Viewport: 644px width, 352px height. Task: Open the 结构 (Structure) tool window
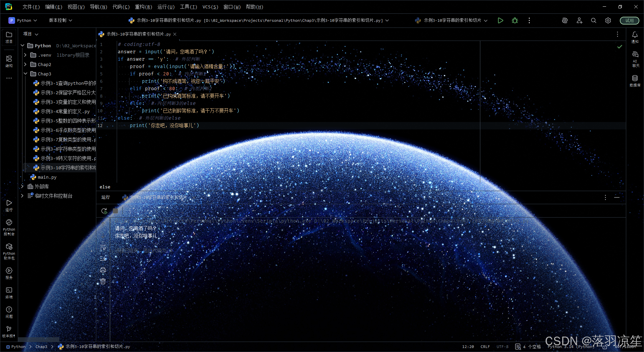click(9, 61)
